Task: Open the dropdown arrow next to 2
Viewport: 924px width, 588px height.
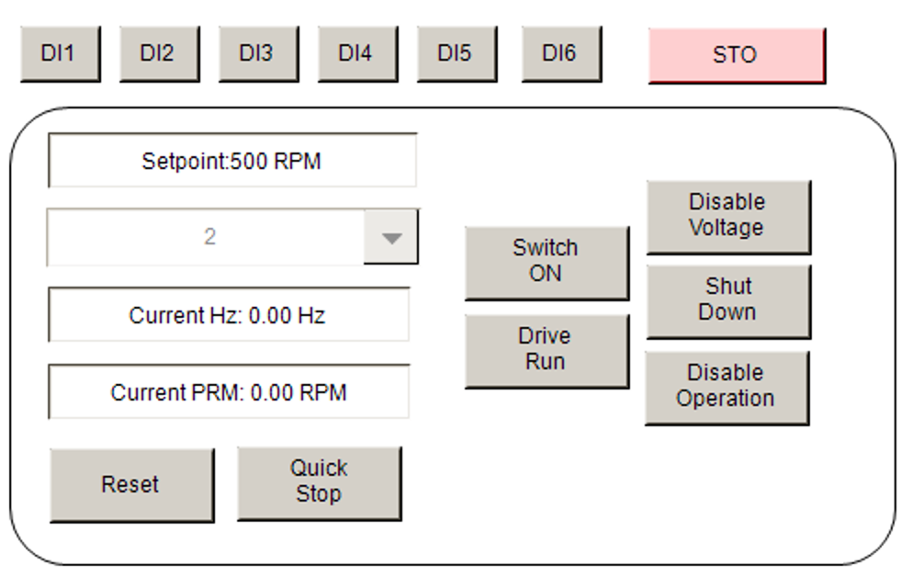Action: pyautogui.click(x=391, y=237)
